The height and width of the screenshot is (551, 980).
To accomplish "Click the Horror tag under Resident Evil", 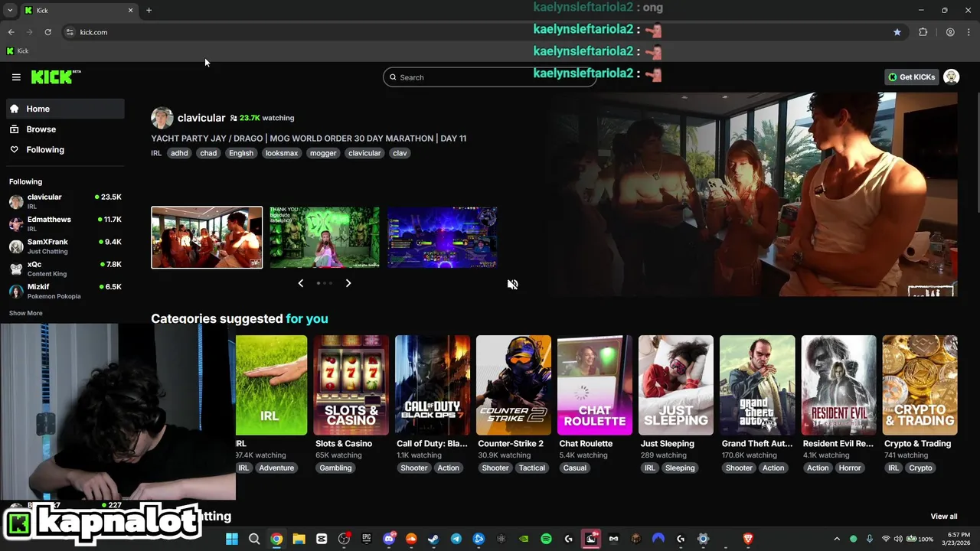I will click(850, 468).
